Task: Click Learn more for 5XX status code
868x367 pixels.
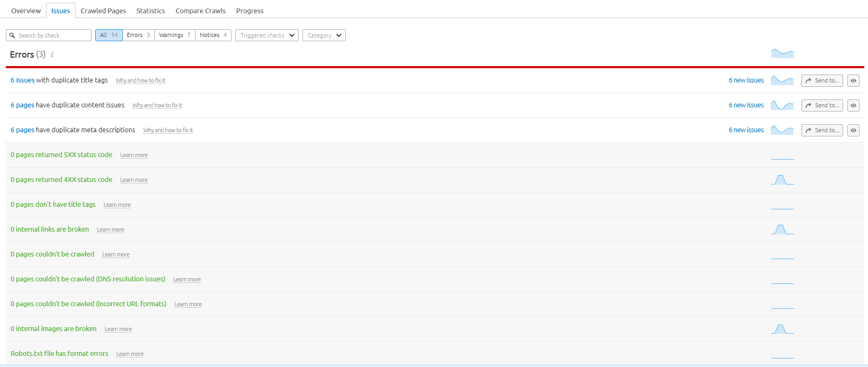Action: click(134, 155)
